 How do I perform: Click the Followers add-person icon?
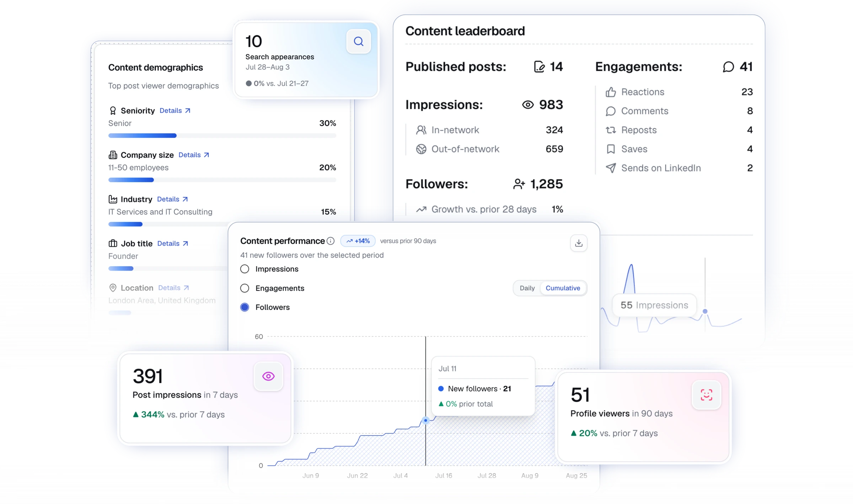[x=519, y=184]
